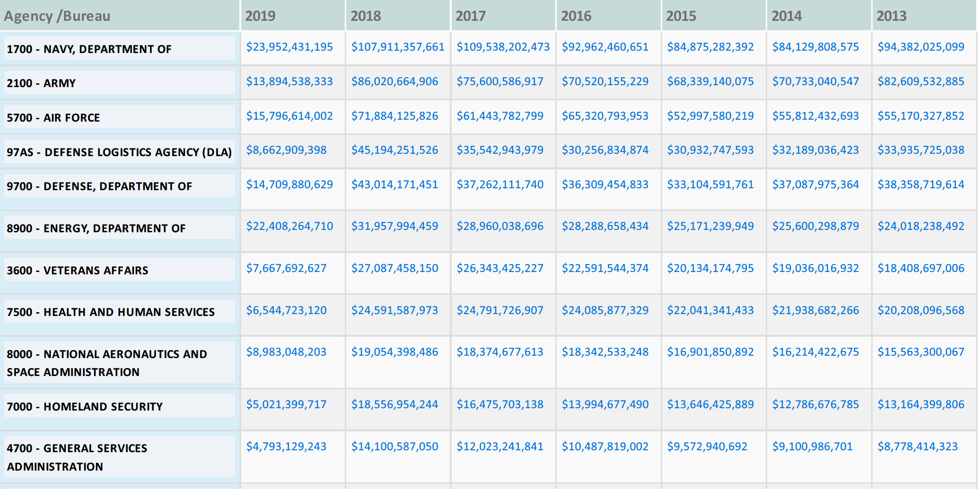The width and height of the screenshot is (980, 489).
Task: Open Energy 2014 amount $25,600,298,879
Action: pos(815,226)
